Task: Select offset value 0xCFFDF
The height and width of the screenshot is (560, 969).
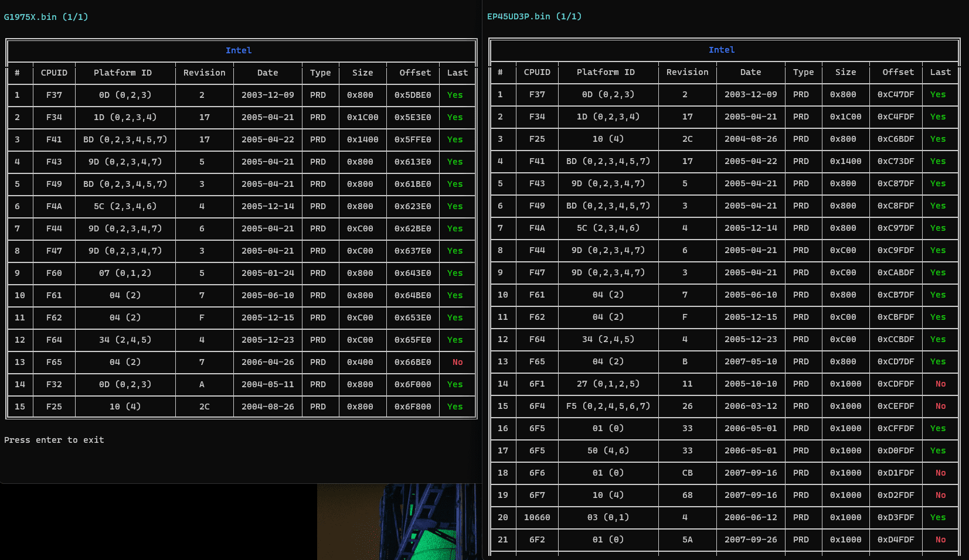Action: [x=896, y=428]
